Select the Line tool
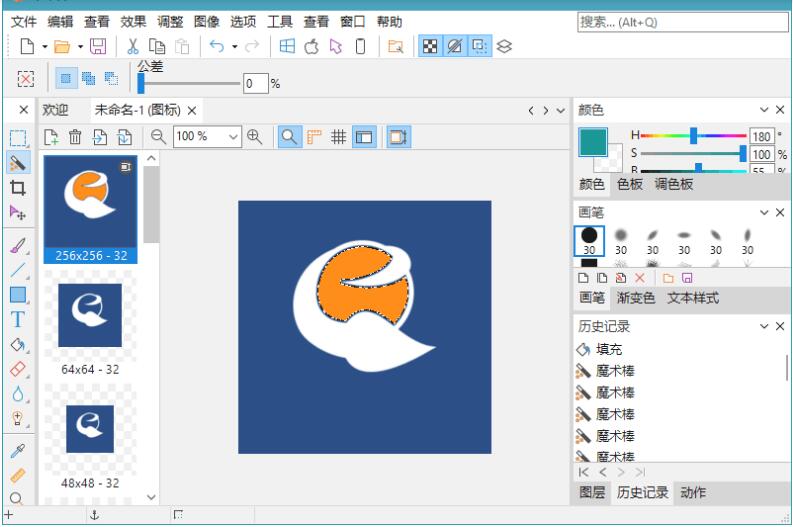 (18, 270)
